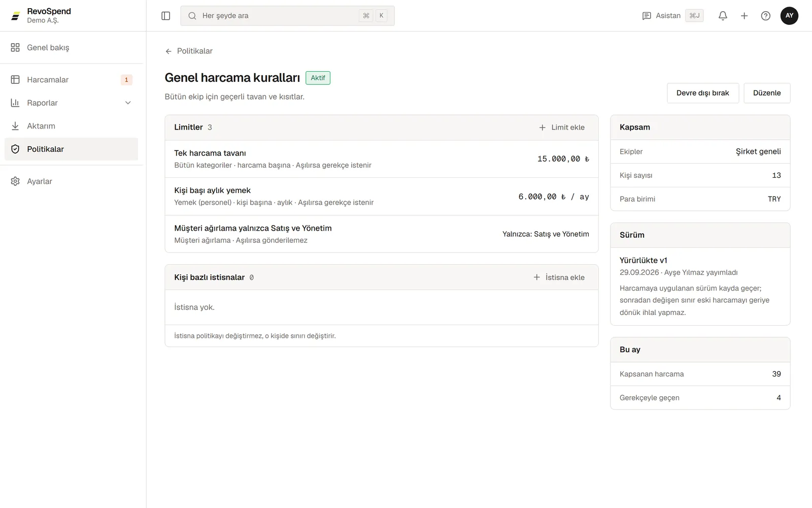This screenshot has height=508, width=812.
Task: Click the search magnifier icon
Action: pos(192,16)
